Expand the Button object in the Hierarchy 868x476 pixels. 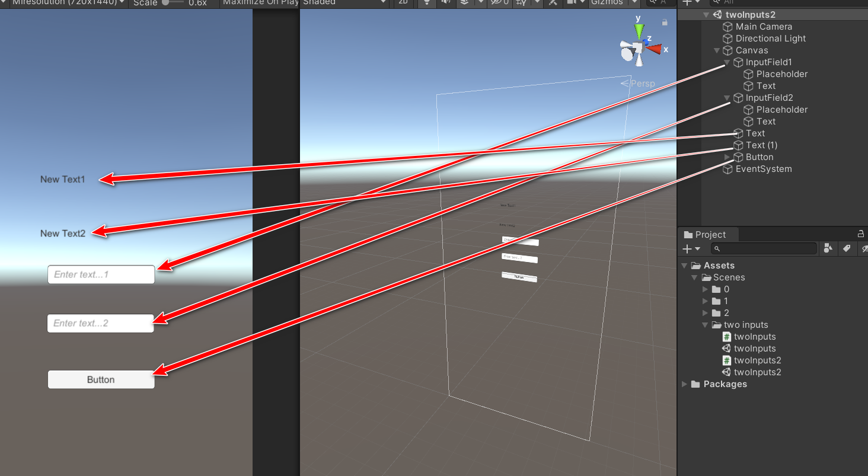[726, 156]
